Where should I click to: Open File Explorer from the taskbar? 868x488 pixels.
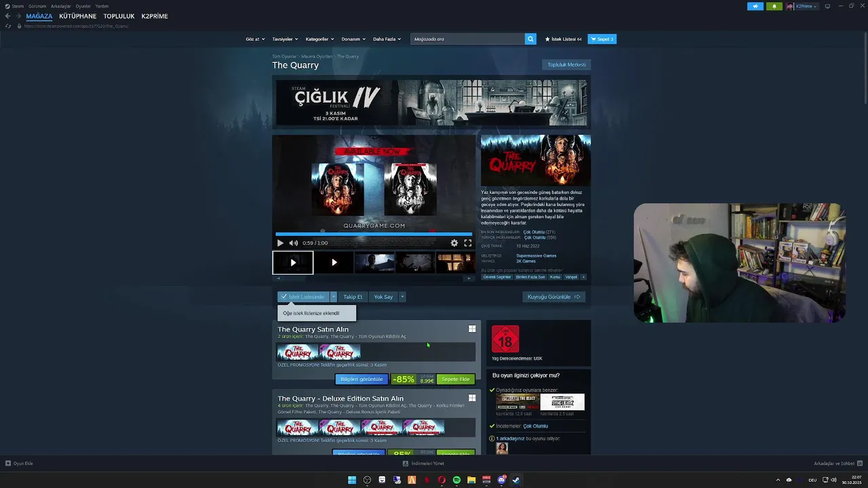pyautogui.click(x=471, y=480)
